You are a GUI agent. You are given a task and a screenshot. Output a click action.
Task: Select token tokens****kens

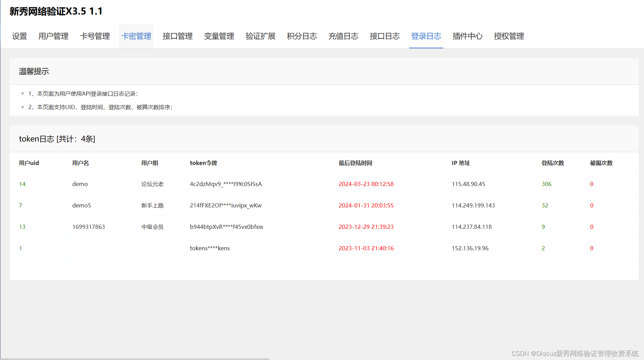[x=210, y=248]
